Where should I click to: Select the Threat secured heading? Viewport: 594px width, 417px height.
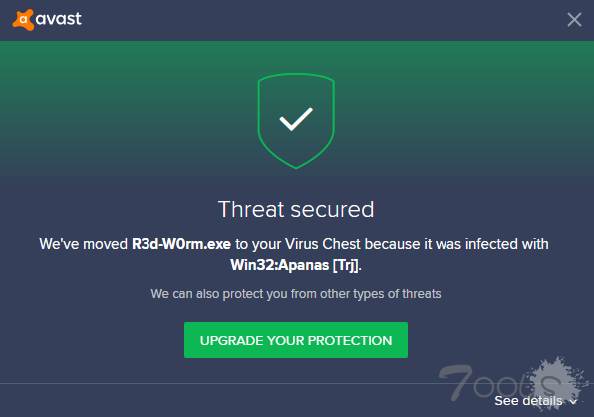[296, 209]
